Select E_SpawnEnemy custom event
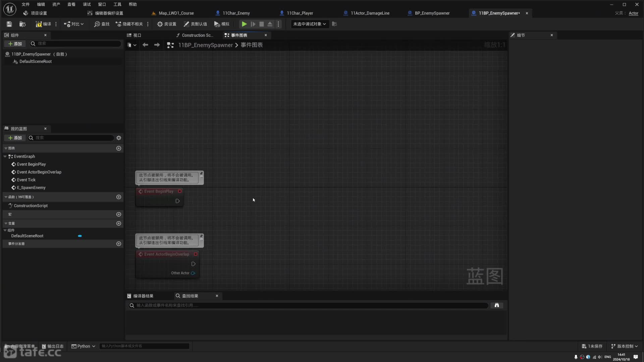This screenshot has height=362, width=644. (x=31, y=188)
